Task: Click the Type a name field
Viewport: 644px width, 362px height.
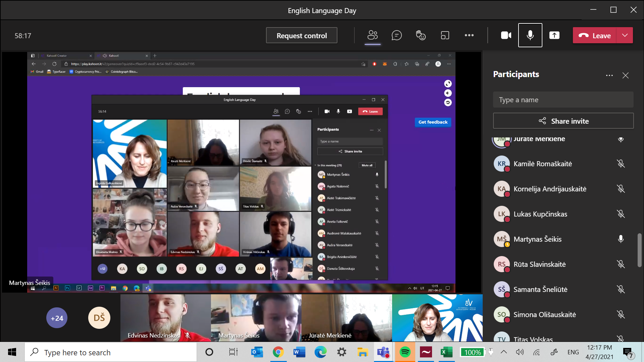Action: pyautogui.click(x=563, y=100)
